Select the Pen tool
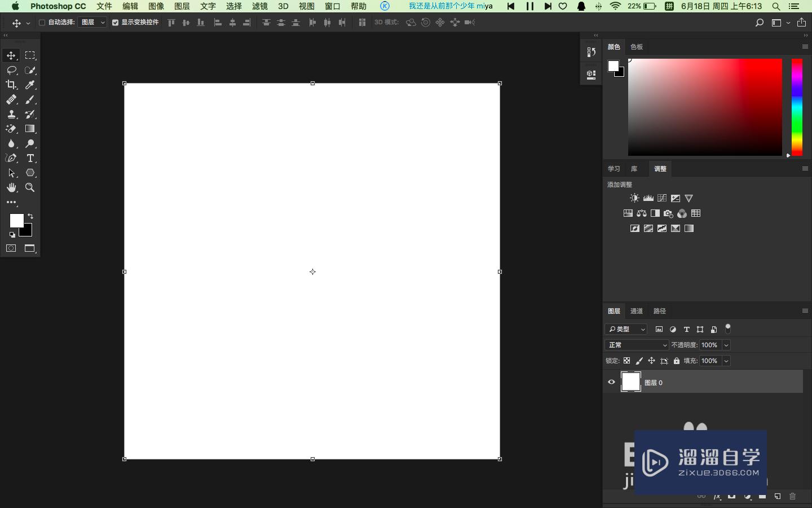Screen dimensions: 812x508 tap(11, 158)
